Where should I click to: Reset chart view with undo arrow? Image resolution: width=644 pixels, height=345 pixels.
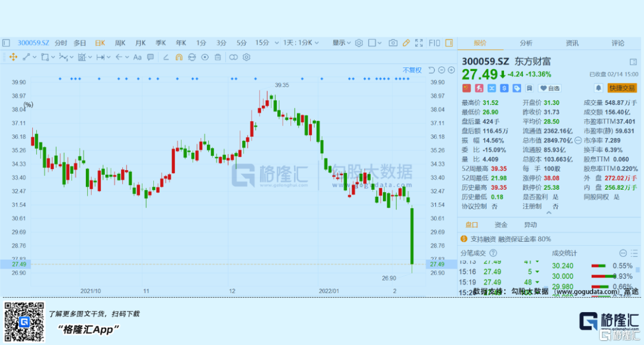coord(431,70)
